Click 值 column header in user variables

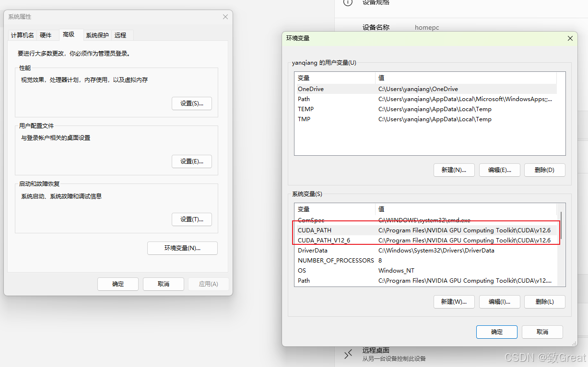(466, 78)
